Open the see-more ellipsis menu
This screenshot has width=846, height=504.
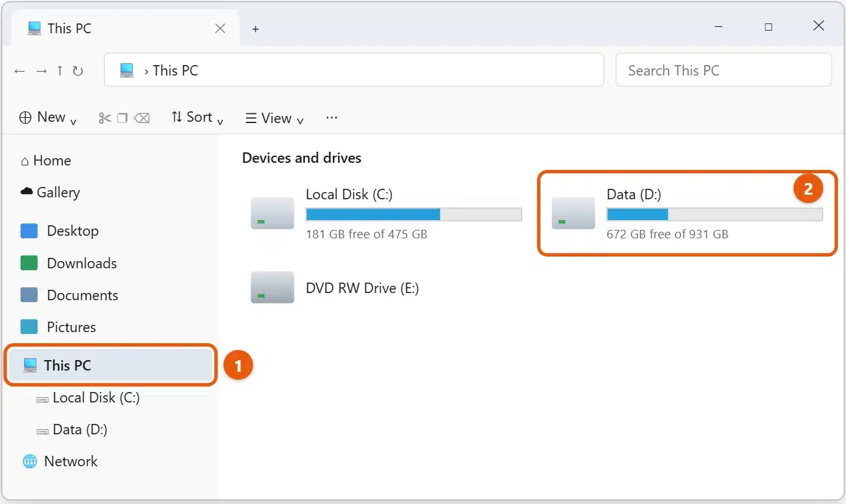coord(331,117)
